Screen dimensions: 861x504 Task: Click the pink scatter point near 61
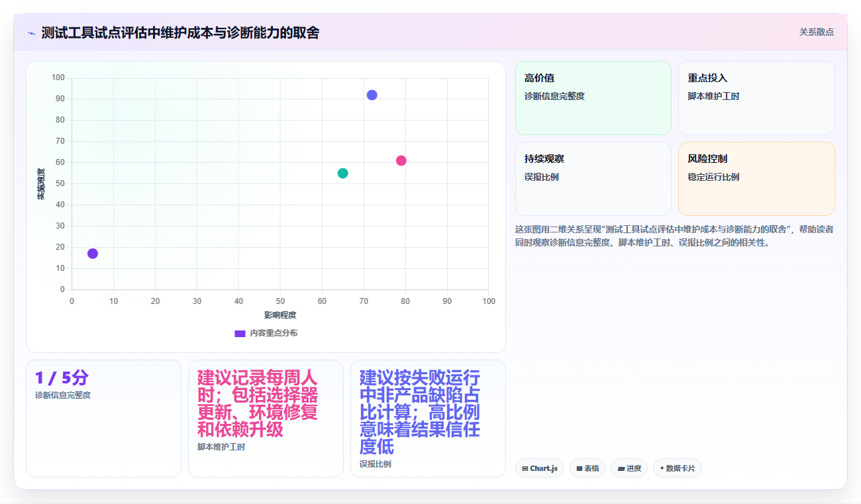point(401,160)
